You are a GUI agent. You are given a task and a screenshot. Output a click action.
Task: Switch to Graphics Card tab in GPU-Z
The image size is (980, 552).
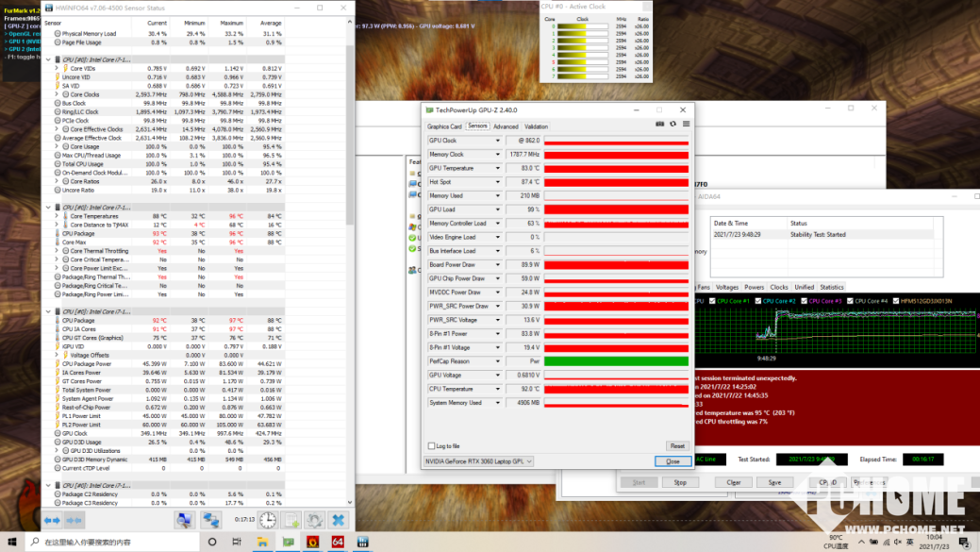[x=444, y=126]
